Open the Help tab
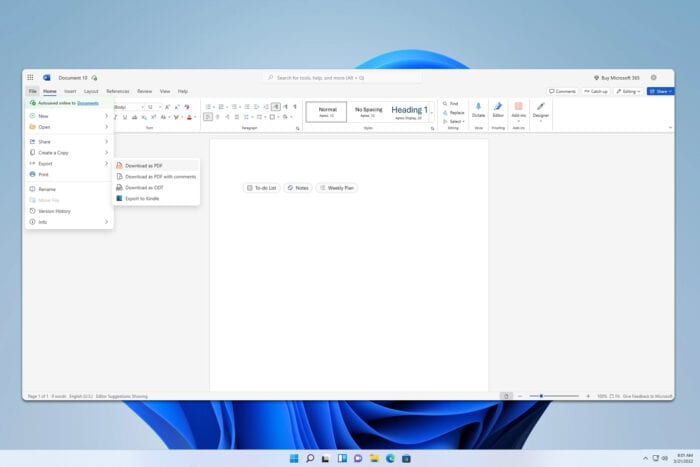 point(183,91)
